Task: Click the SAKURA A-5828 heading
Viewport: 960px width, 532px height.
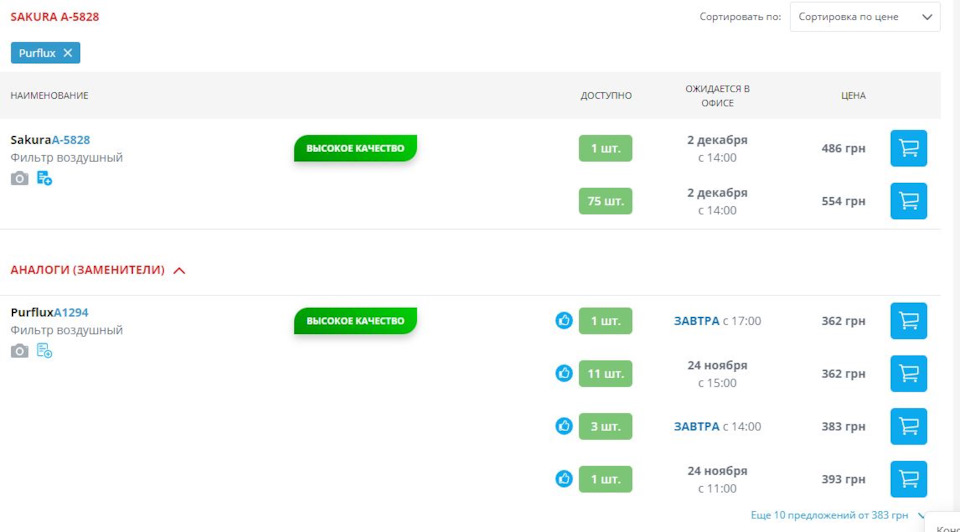Action: click(54, 17)
